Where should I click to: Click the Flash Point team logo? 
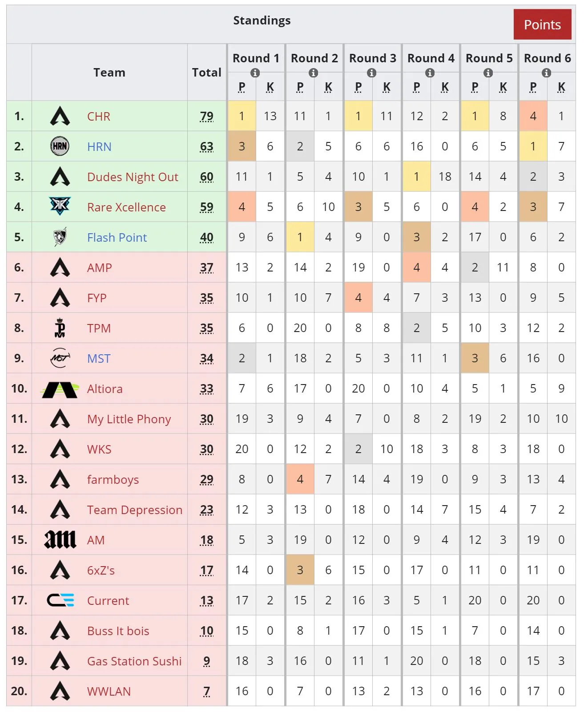click(60, 237)
